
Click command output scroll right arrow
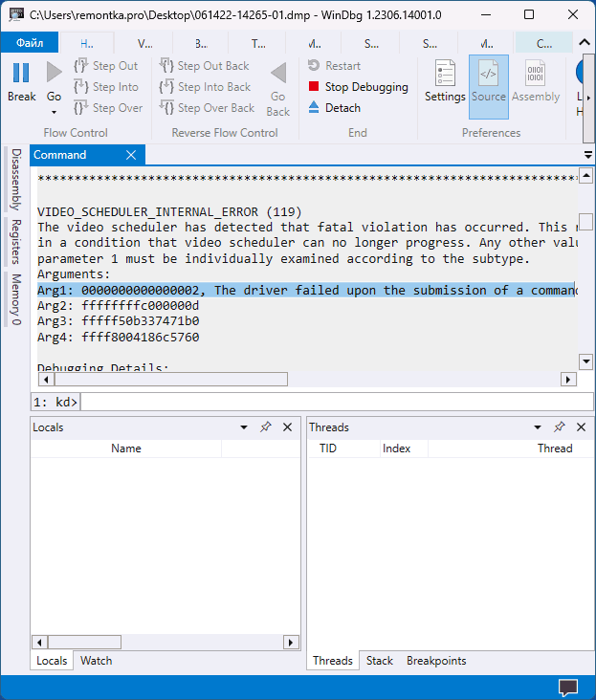pyautogui.click(x=568, y=380)
